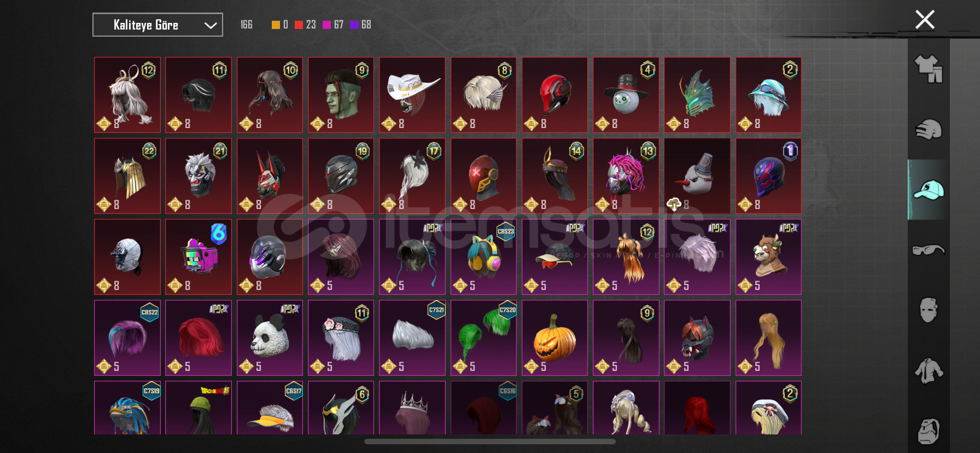
Task: Select the helmet category sidebar icon
Action: (928, 130)
